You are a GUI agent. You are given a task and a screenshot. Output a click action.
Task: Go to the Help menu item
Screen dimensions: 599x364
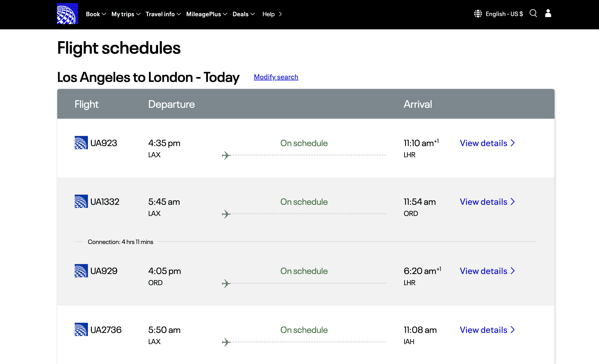[272, 14]
